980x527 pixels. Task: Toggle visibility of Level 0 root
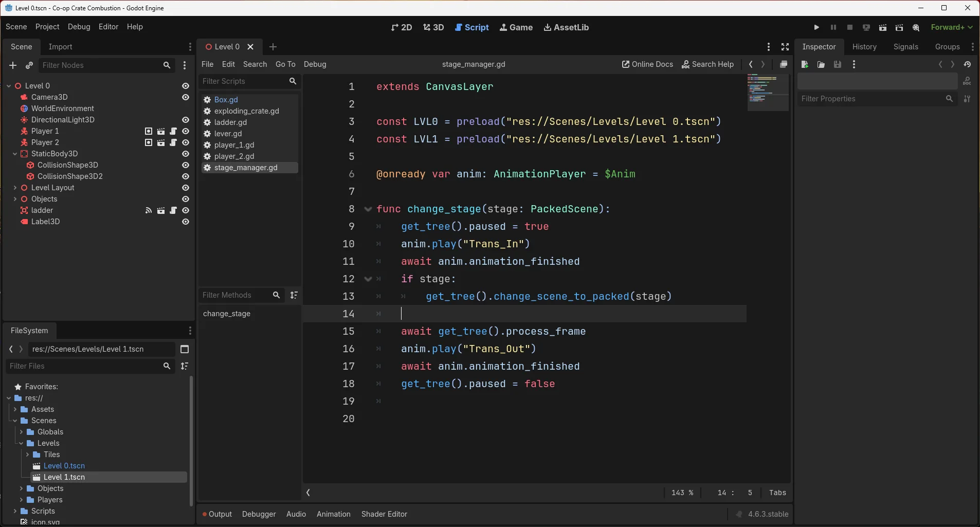click(186, 86)
